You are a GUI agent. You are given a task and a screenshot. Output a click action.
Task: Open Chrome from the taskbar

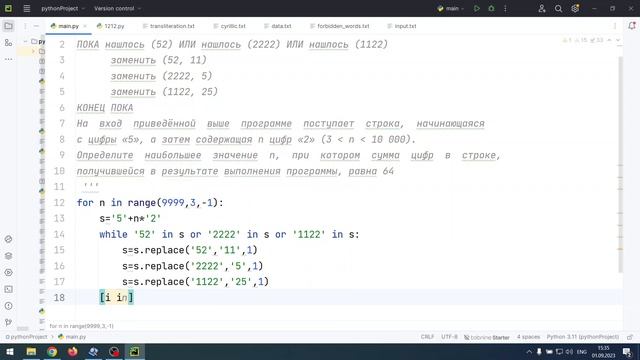[52, 351]
